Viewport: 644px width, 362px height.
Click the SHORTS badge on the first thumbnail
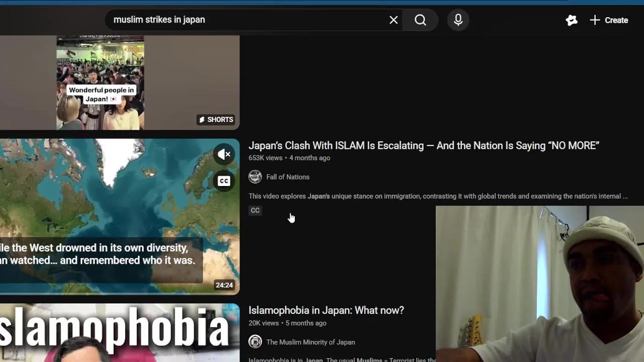tap(216, 120)
